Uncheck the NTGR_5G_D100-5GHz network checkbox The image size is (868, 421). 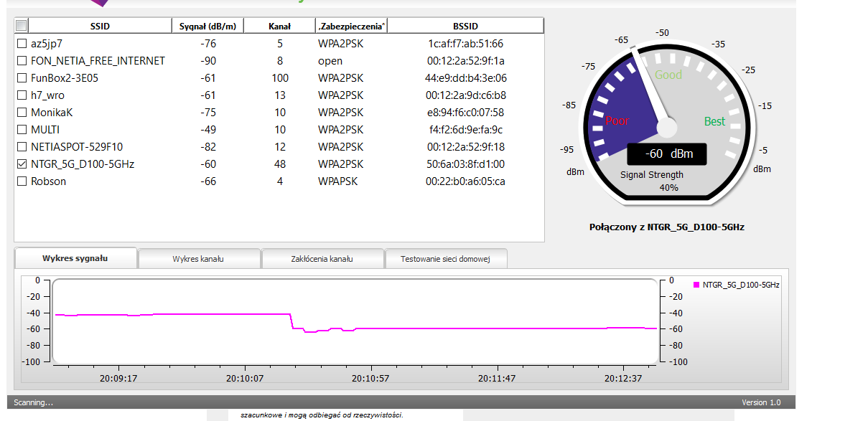[22, 164]
